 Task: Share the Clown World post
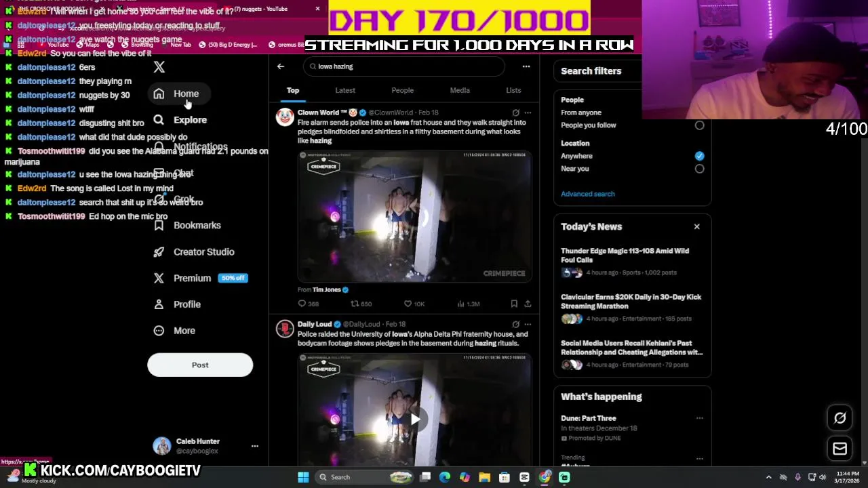[528, 304]
